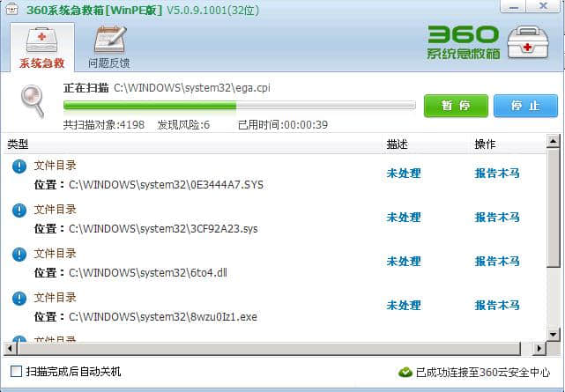Viewport: 565px width, 392px height.
Task: Select path C:\WINDOWS\system32\8wzu0Iz1.exe
Action: pyautogui.click(x=163, y=317)
